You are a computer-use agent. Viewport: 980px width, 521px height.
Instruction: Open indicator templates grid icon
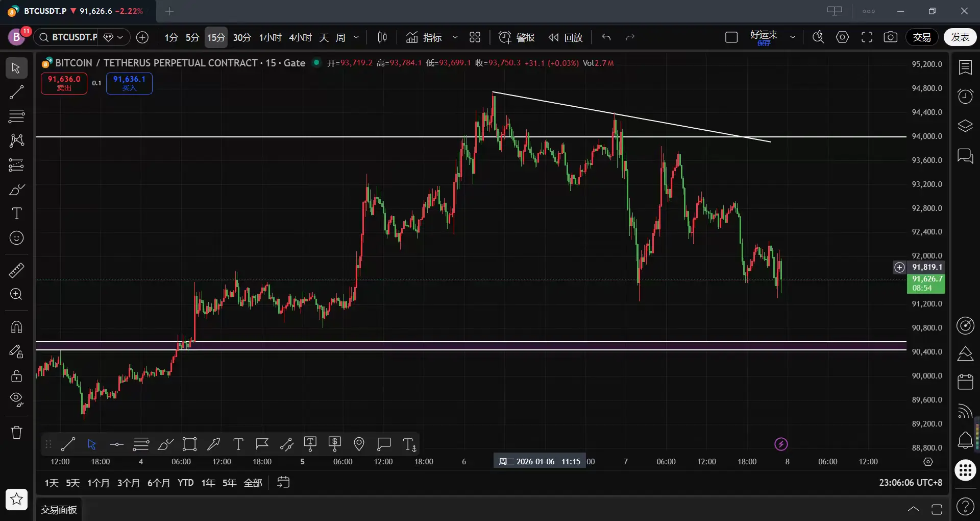click(x=475, y=37)
